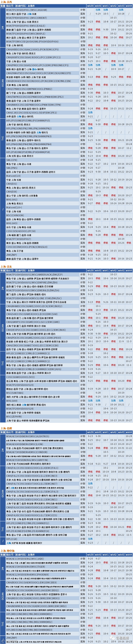Click the THE alliance cell in 上海-美西 table
This screenshot has height=644, width=133.
pos(3,138)
